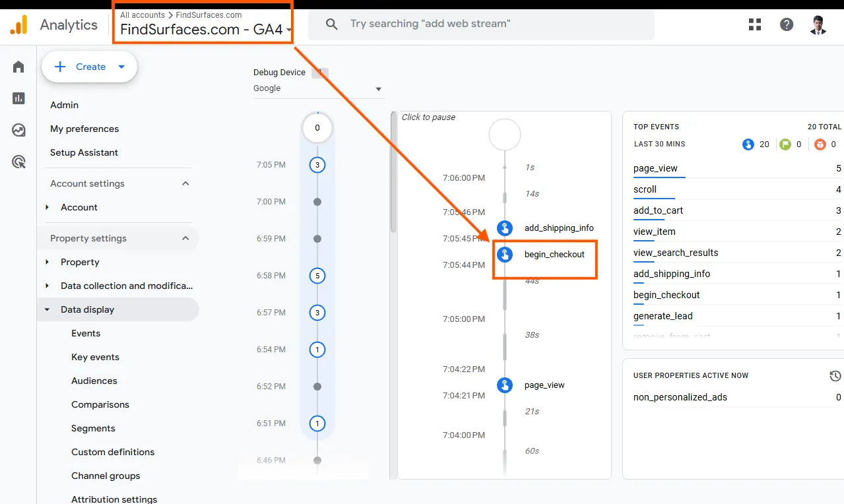Open Custom definitions
Viewport: 844px width, 504px height.
pyautogui.click(x=113, y=452)
